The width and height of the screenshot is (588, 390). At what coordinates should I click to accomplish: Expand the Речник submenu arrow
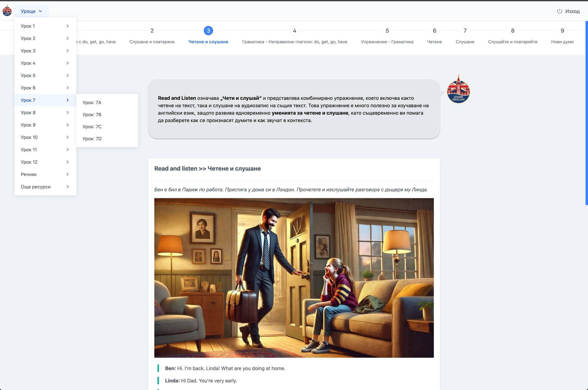click(68, 174)
